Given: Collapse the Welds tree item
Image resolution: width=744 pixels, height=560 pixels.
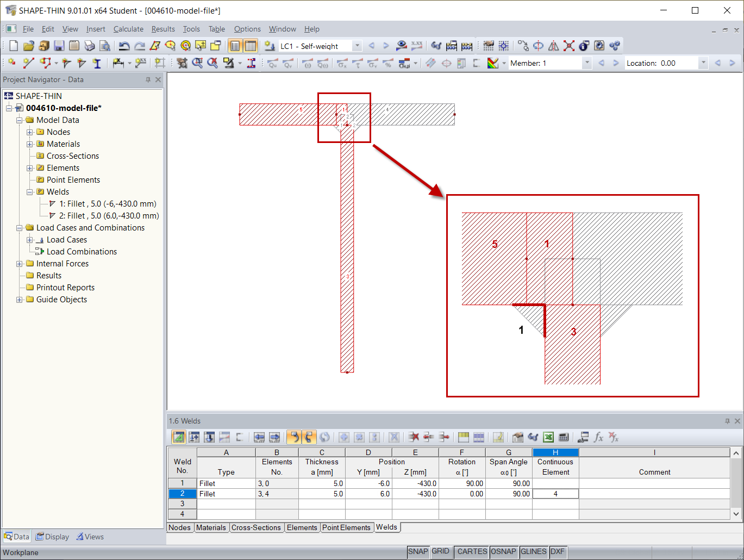Looking at the screenshot, I should [30, 192].
